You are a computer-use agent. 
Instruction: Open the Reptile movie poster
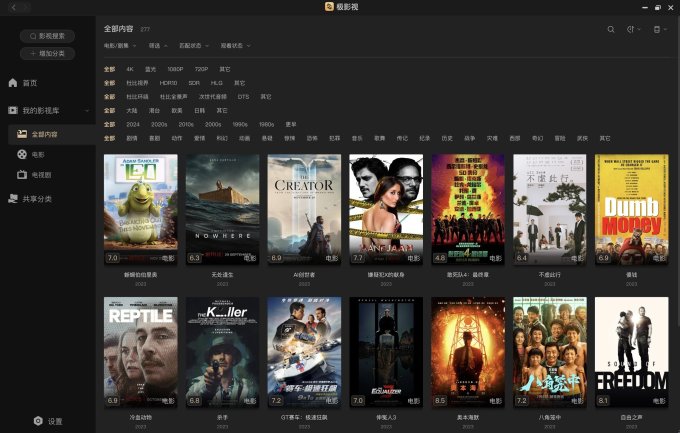[x=141, y=352]
